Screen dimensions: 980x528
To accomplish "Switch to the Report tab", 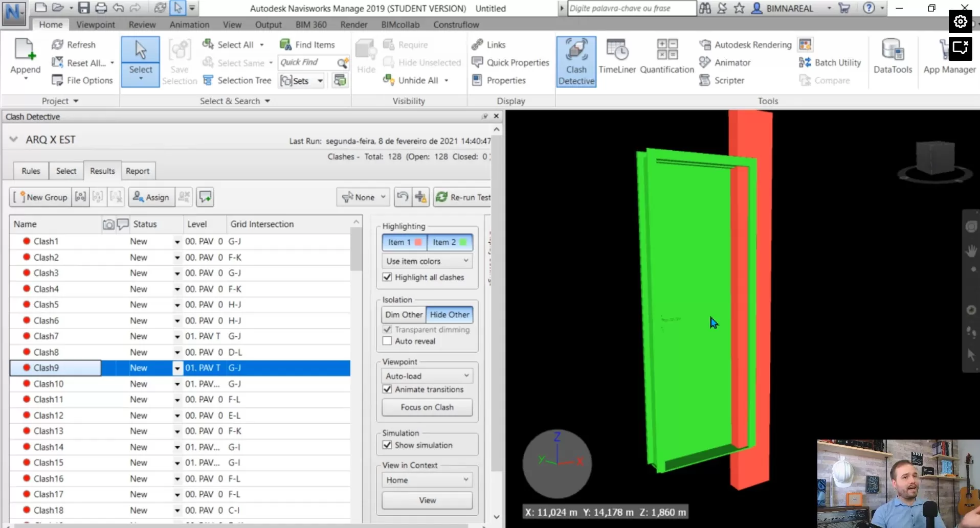I will [x=138, y=171].
